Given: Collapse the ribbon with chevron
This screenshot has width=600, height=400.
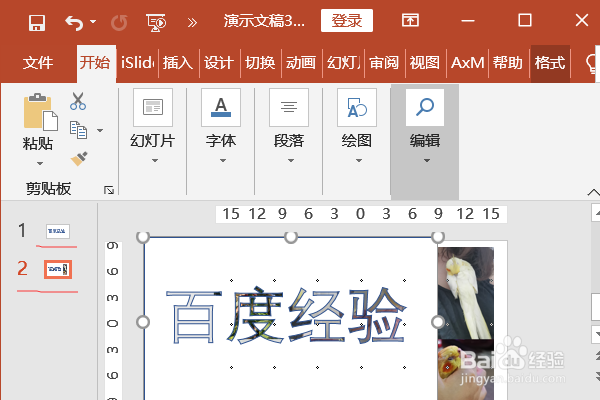Looking at the screenshot, I should 593,193.
